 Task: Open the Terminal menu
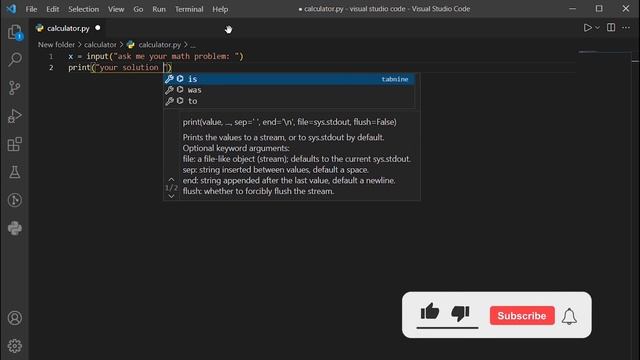[189, 9]
